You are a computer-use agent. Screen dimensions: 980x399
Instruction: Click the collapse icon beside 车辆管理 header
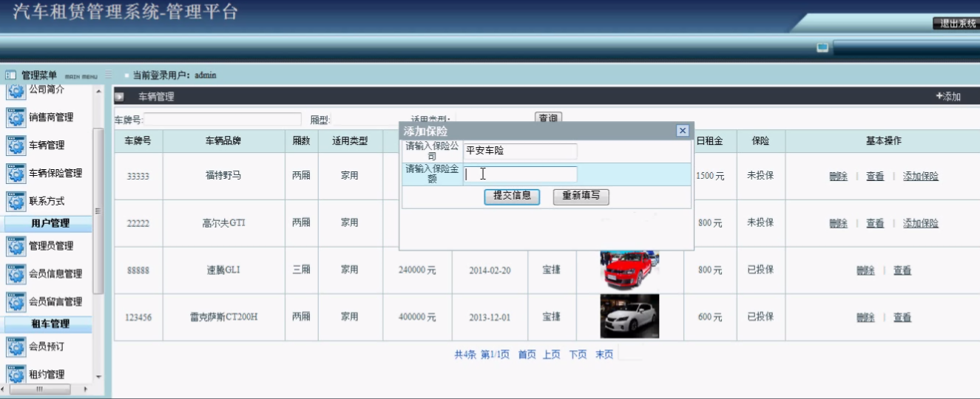pyautogui.click(x=119, y=97)
